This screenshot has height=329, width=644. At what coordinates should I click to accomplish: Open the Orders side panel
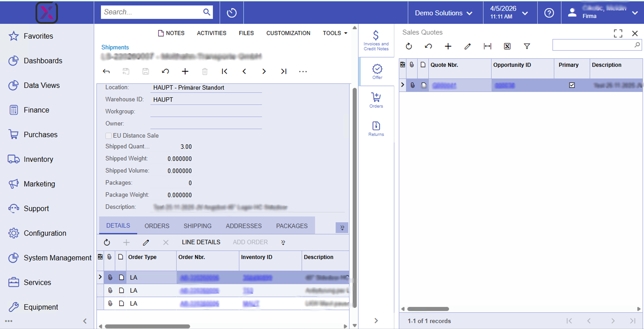(x=376, y=100)
